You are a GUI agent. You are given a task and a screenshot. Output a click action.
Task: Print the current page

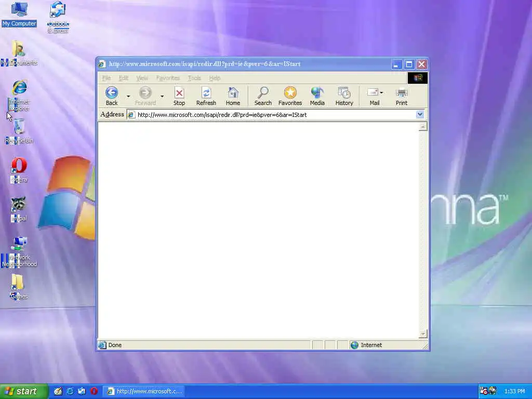click(x=402, y=96)
